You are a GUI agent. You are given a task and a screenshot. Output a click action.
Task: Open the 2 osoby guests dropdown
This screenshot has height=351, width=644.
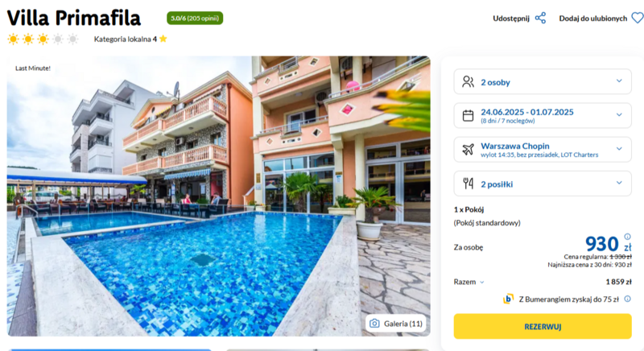pos(543,81)
